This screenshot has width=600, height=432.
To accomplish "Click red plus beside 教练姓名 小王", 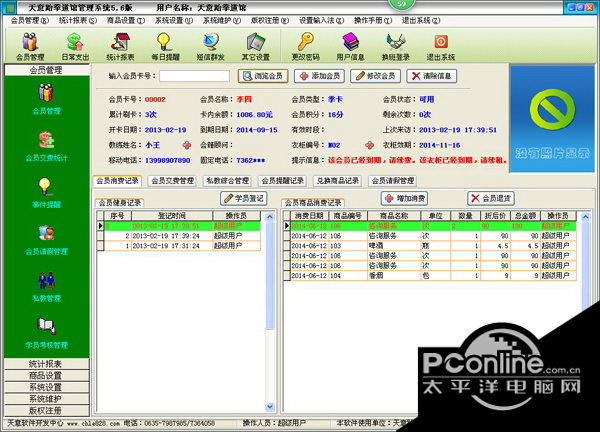I will coord(187,145).
